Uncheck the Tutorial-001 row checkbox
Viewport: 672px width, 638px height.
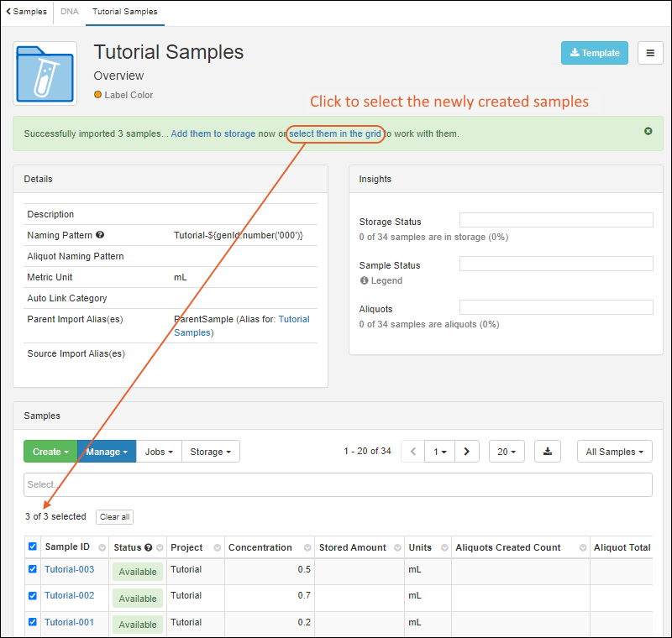click(33, 622)
